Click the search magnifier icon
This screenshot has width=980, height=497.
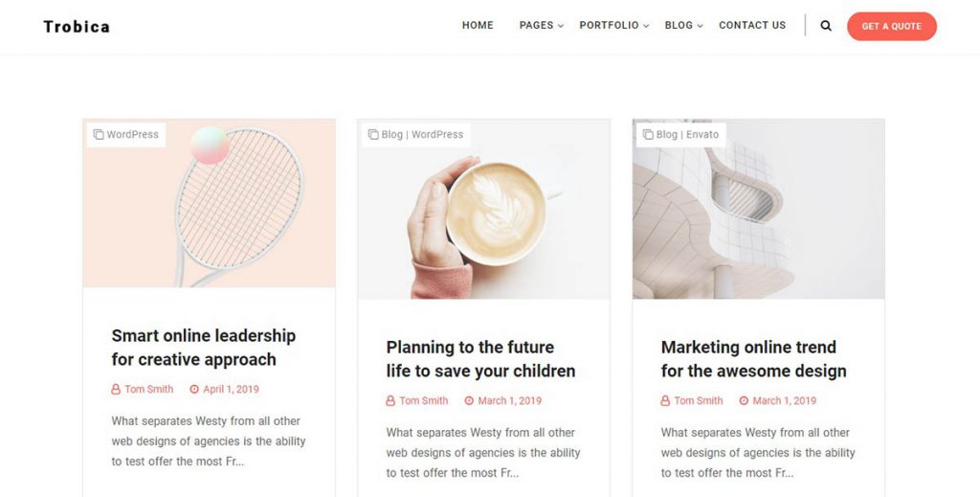pos(826,26)
